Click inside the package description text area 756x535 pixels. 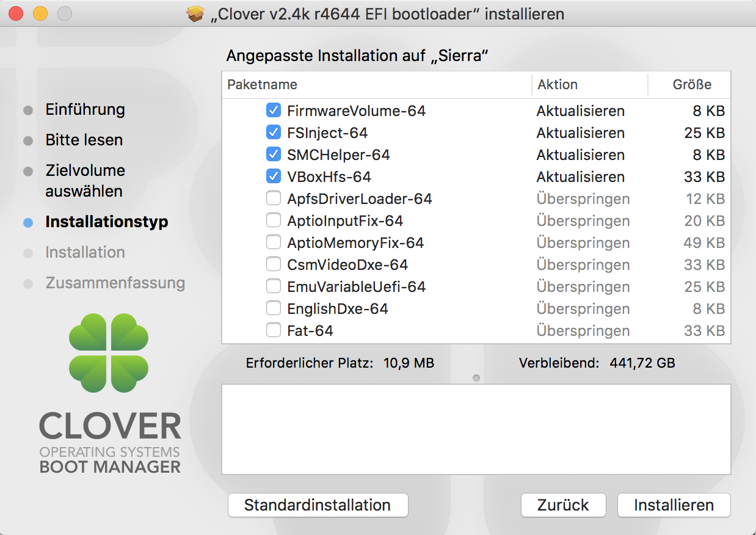(476, 429)
